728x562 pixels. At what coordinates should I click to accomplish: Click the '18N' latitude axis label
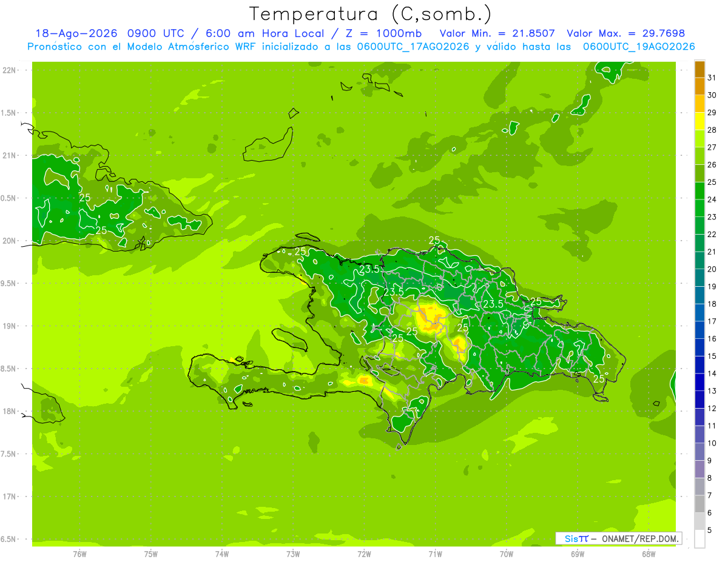(x=8, y=411)
